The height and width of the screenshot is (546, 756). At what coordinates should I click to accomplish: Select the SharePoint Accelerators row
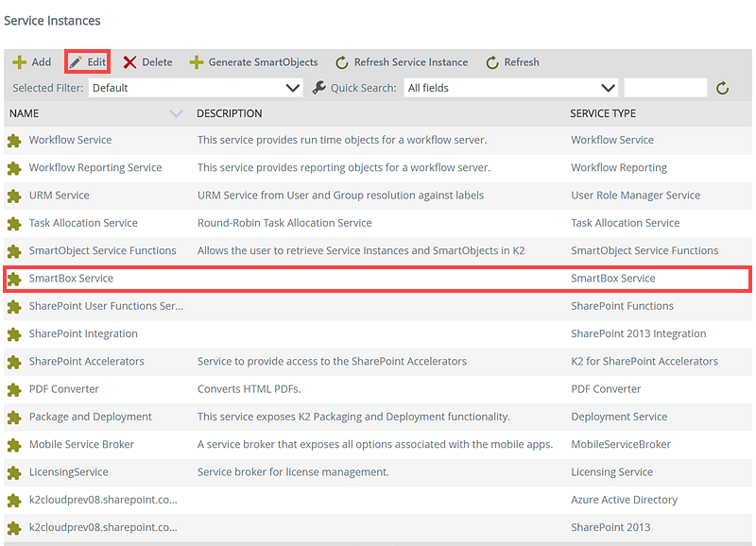87,361
